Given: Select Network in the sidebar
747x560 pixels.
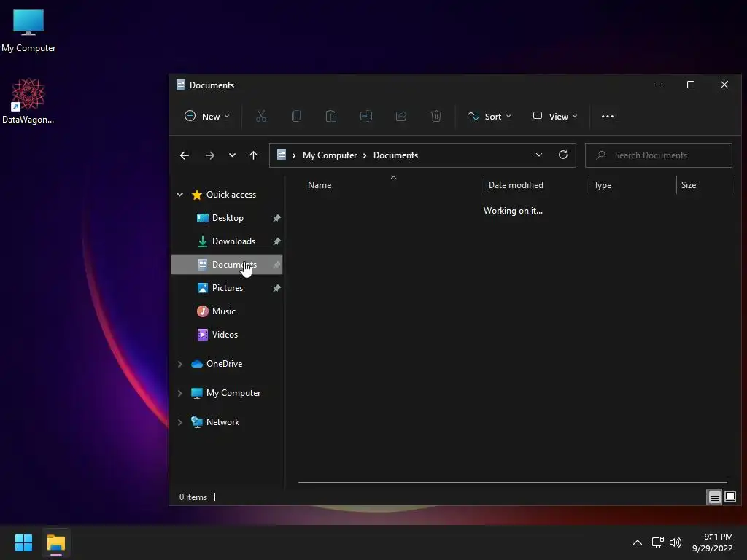Looking at the screenshot, I should [x=222, y=422].
